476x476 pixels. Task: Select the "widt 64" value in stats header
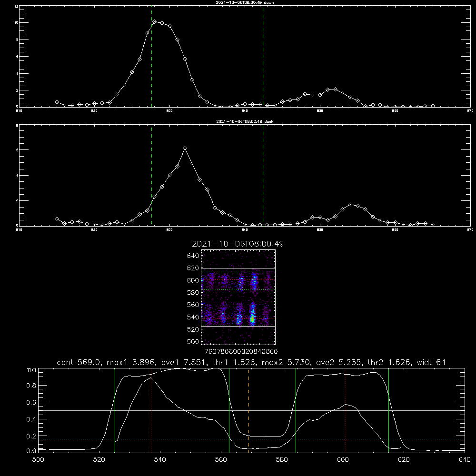[x=431, y=362]
